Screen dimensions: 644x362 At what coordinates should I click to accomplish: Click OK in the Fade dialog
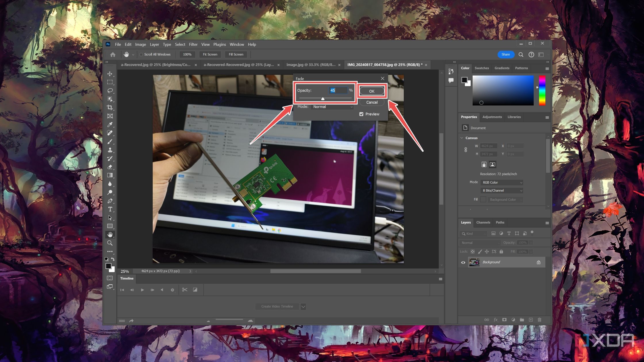click(x=372, y=91)
